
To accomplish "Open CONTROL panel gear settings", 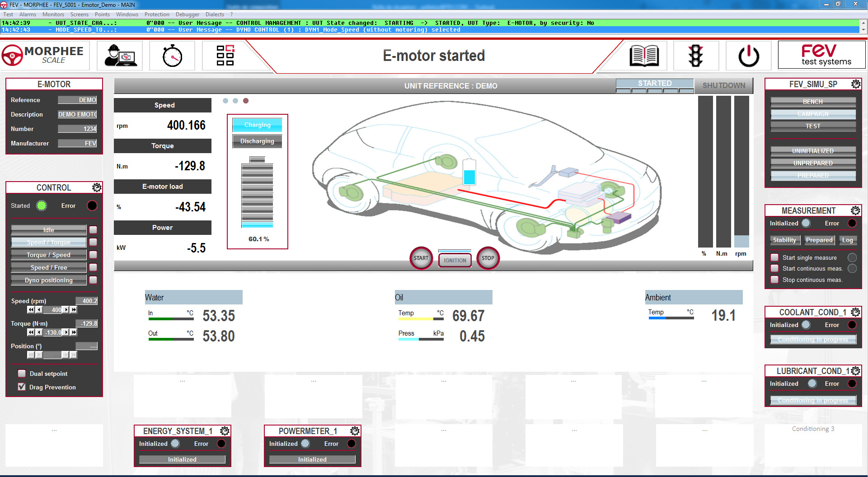I will pos(96,187).
